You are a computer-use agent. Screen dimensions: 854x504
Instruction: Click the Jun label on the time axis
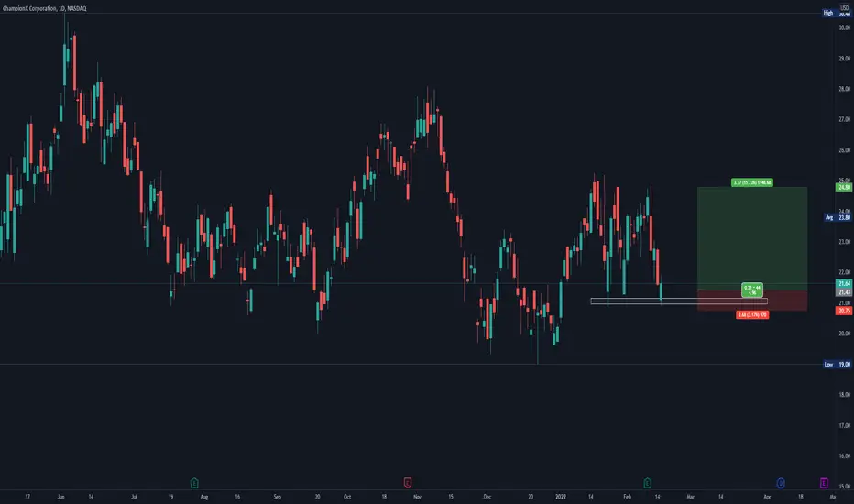[x=60, y=497]
